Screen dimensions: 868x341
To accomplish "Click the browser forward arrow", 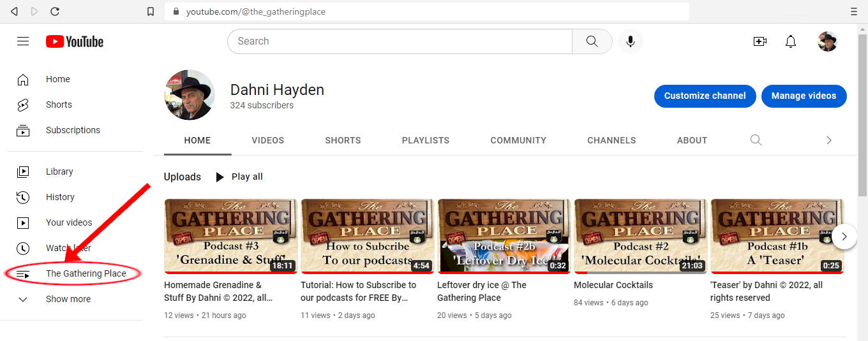I will coord(34,11).
